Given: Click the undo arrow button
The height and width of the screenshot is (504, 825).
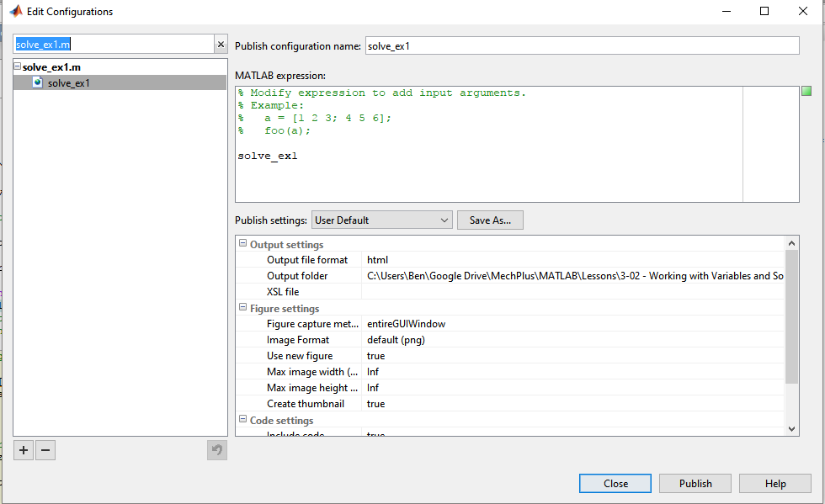Looking at the screenshot, I should click(x=217, y=450).
